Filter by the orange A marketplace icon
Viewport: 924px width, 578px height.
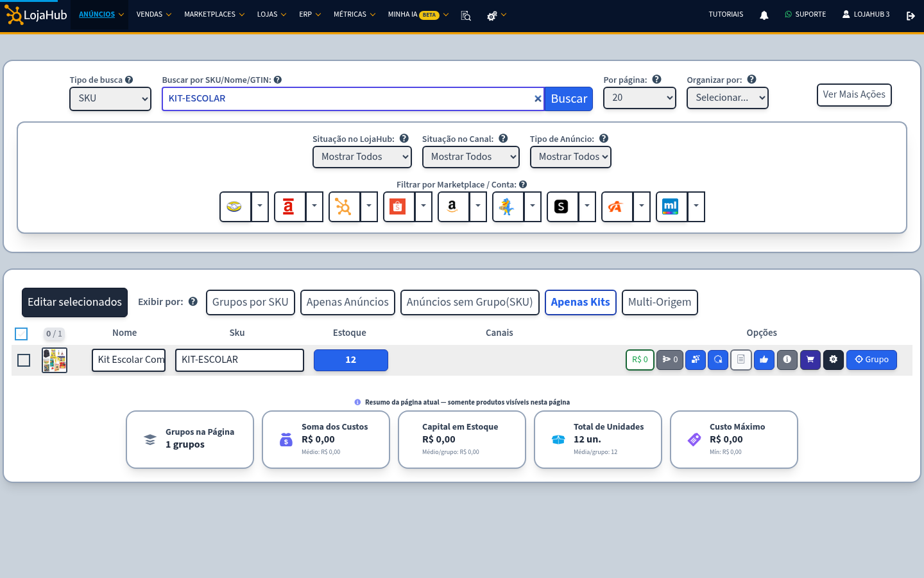tap(617, 207)
